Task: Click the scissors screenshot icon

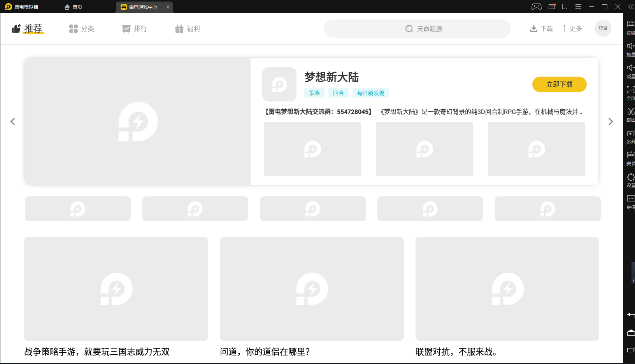Action: click(630, 112)
